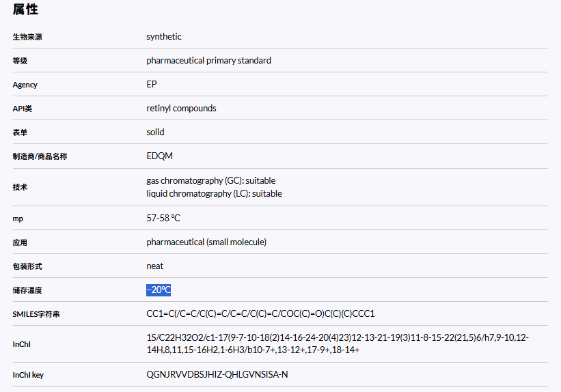Click the InChI key QGNJRVVDBSJHIZ-QHLGVNSISA-N
The height and width of the screenshot is (392, 561).
point(217,375)
